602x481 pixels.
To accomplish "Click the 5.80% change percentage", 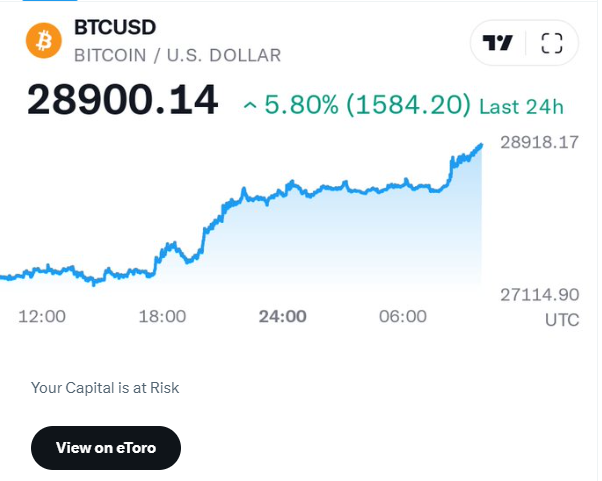I will pyautogui.click(x=302, y=104).
